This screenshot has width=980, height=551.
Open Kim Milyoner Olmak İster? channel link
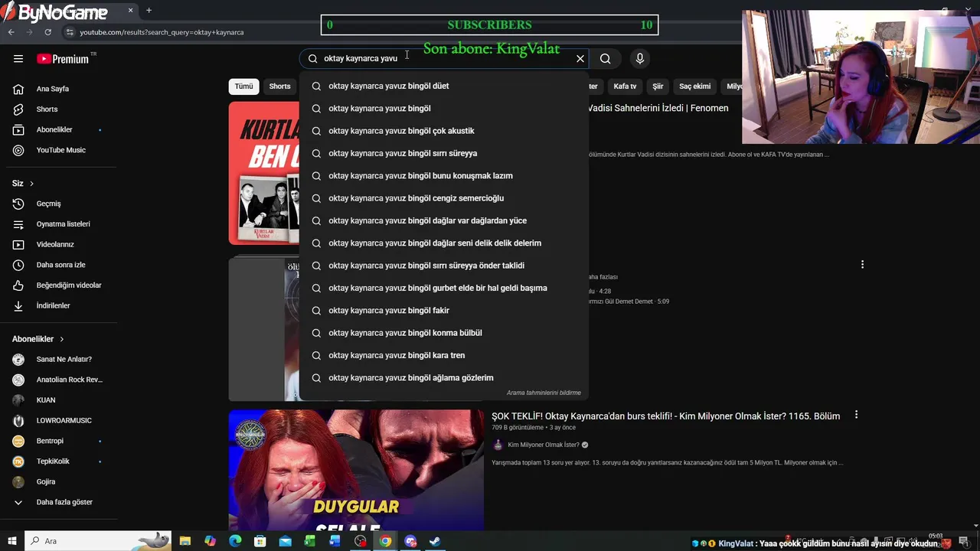(544, 445)
